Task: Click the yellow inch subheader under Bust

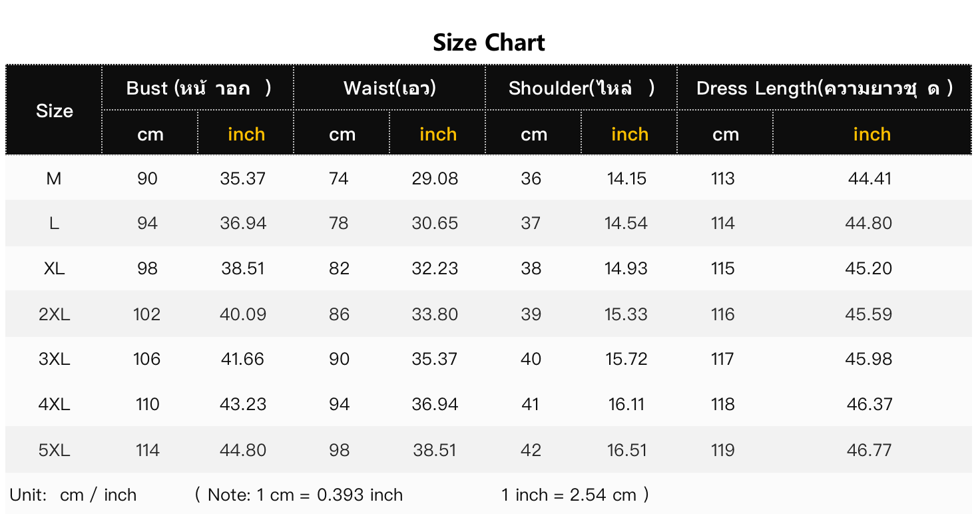Action: point(246,134)
